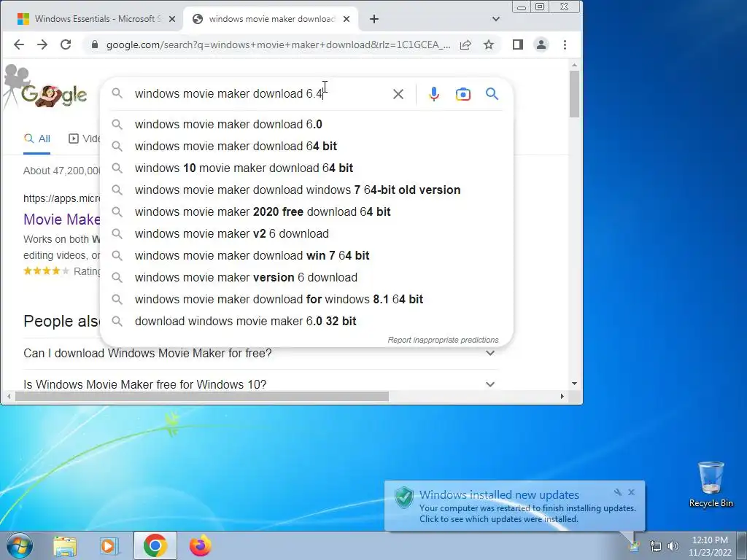
Task: Click the share page icon in address bar
Action: (x=465, y=44)
